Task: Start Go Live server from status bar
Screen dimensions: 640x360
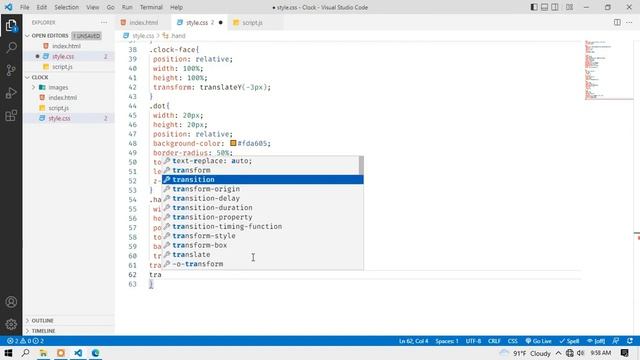Action: pyautogui.click(x=538, y=341)
